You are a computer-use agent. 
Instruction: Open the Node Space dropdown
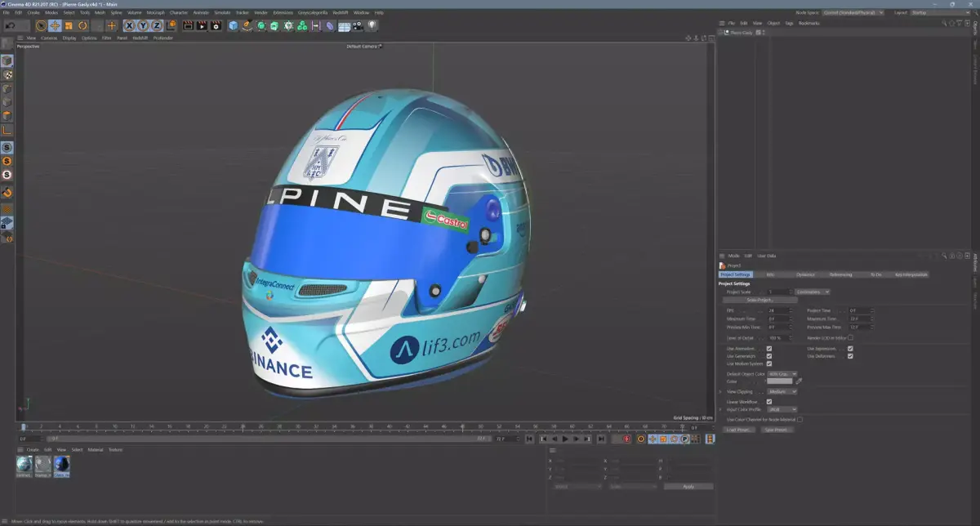854,13
